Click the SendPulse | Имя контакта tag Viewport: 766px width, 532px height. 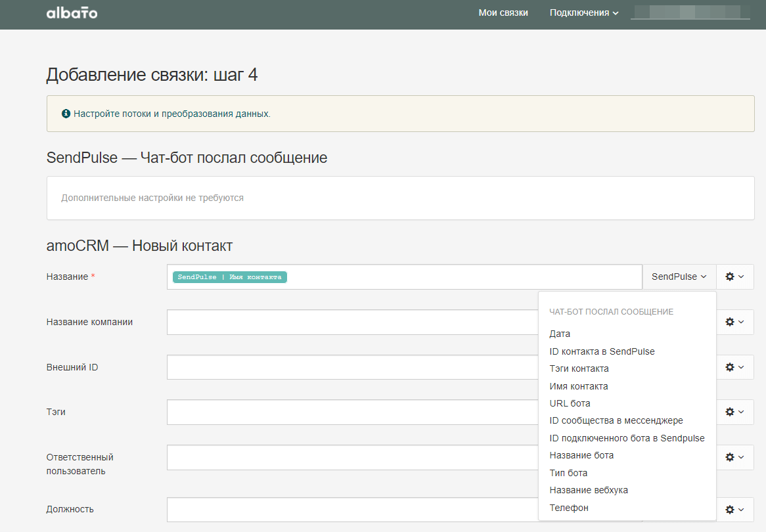pyautogui.click(x=230, y=277)
